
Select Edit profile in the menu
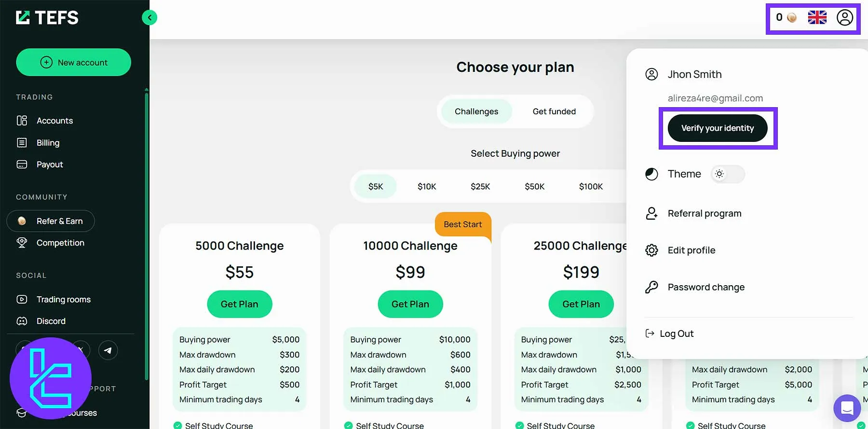[691, 250]
